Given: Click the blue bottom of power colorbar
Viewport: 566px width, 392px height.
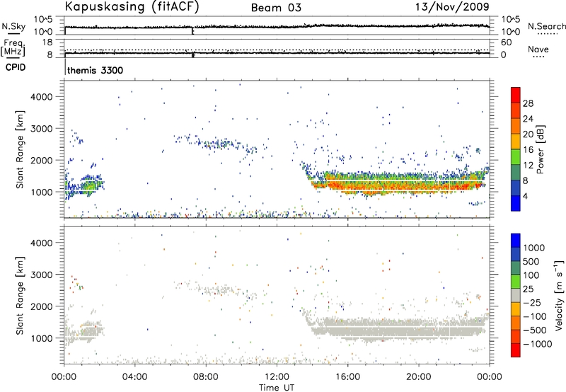Looking at the screenshot, I should click(516, 203).
